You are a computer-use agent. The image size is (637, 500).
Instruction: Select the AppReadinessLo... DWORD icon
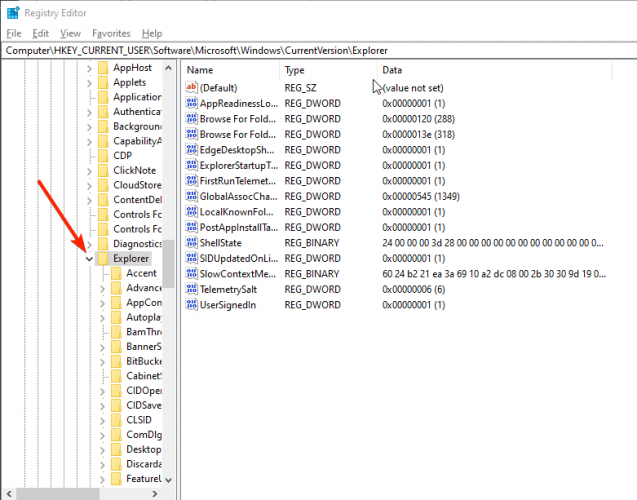[x=191, y=103]
